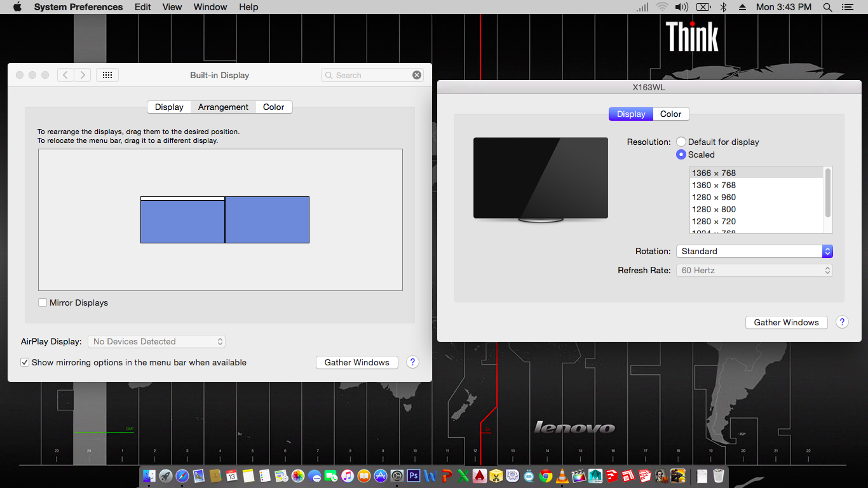Choose 1280 × 800 resolution
The width and height of the screenshot is (868, 488).
714,209
